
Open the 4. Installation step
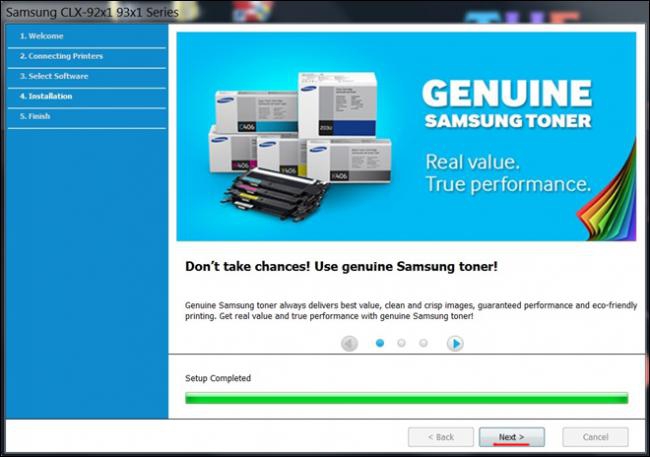click(x=87, y=96)
